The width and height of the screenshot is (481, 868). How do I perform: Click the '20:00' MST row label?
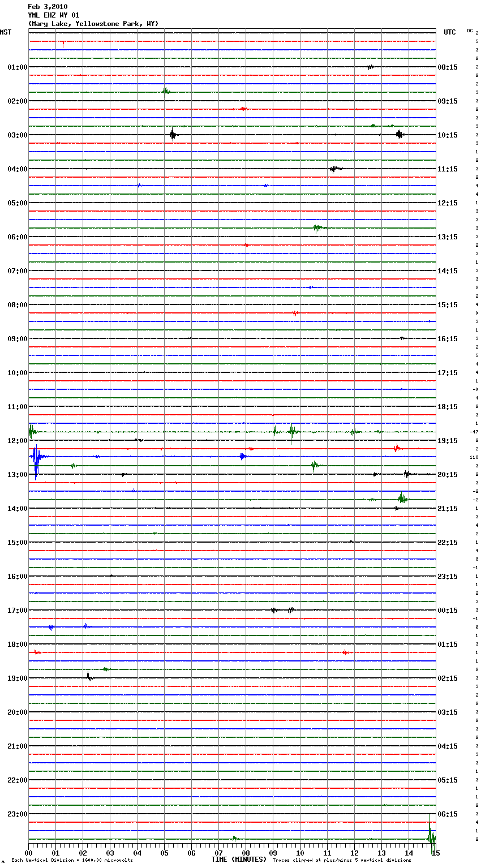(18, 712)
